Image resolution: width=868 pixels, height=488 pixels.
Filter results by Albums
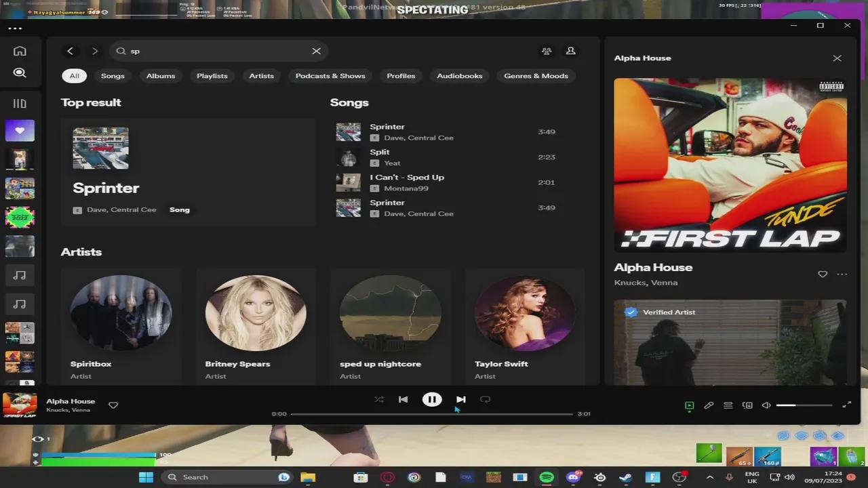tap(161, 76)
